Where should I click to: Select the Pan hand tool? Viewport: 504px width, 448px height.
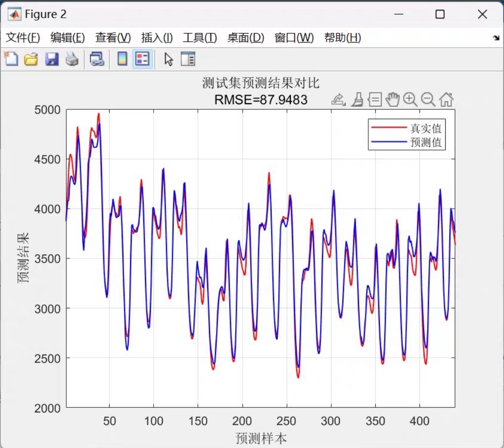(x=392, y=100)
